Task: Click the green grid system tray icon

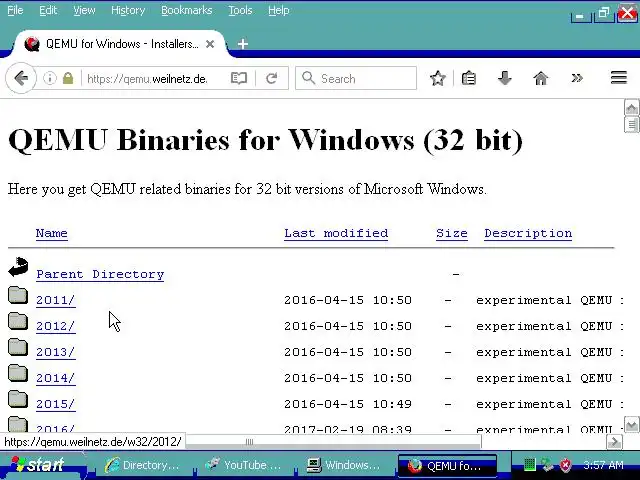Action: tap(529, 464)
